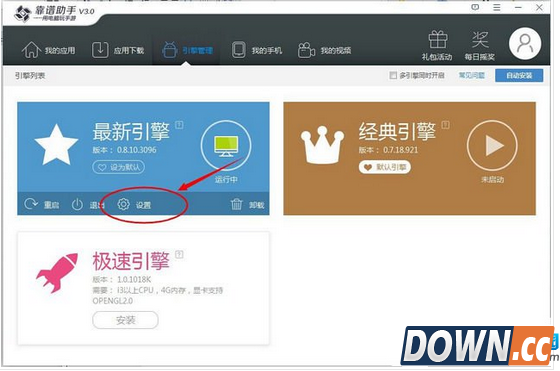The height and width of the screenshot is (371, 560).
Task: Start the 经典引擎 play button
Action: click(492, 146)
